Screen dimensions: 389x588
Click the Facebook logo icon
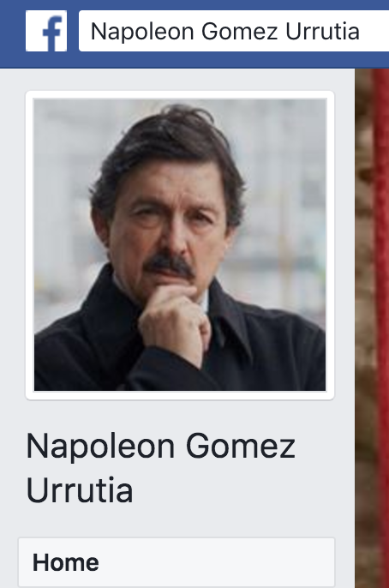click(x=46, y=31)
